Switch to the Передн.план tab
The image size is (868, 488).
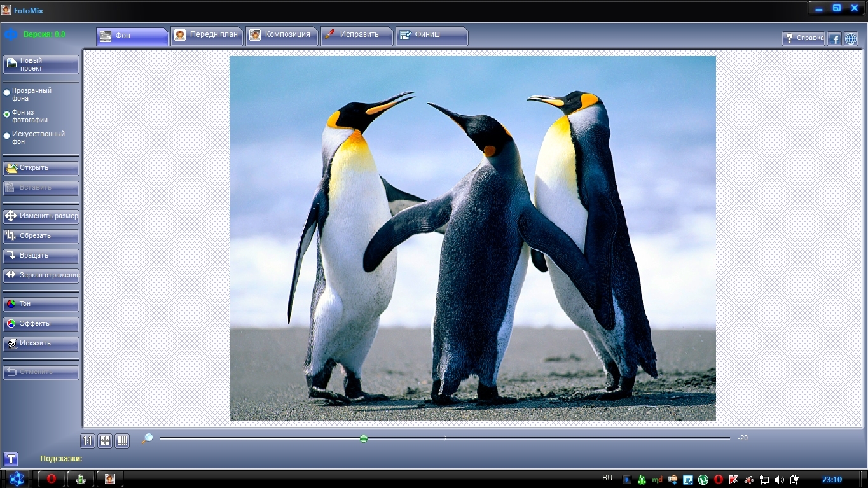(207, 35)
